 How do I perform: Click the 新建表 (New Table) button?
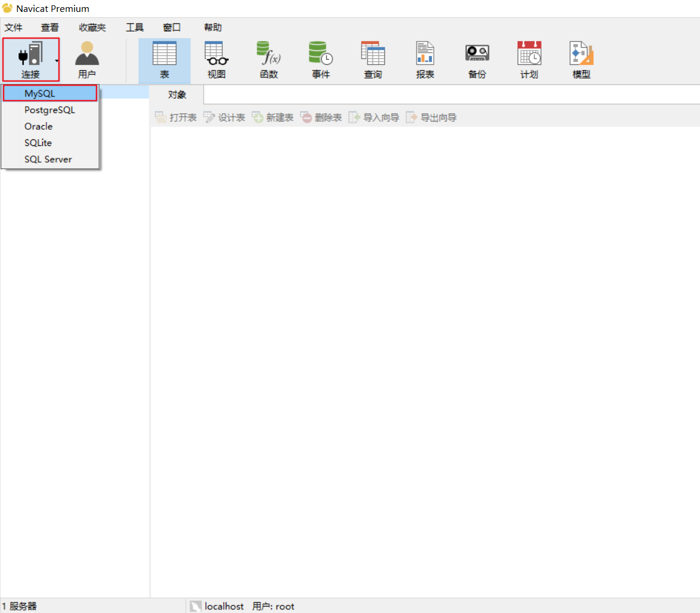(x=273, y=117)
